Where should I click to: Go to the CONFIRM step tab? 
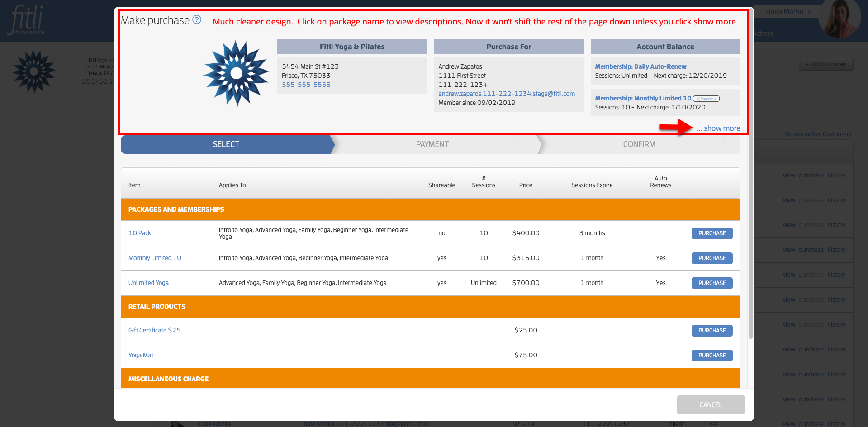(x=639, y=144)
